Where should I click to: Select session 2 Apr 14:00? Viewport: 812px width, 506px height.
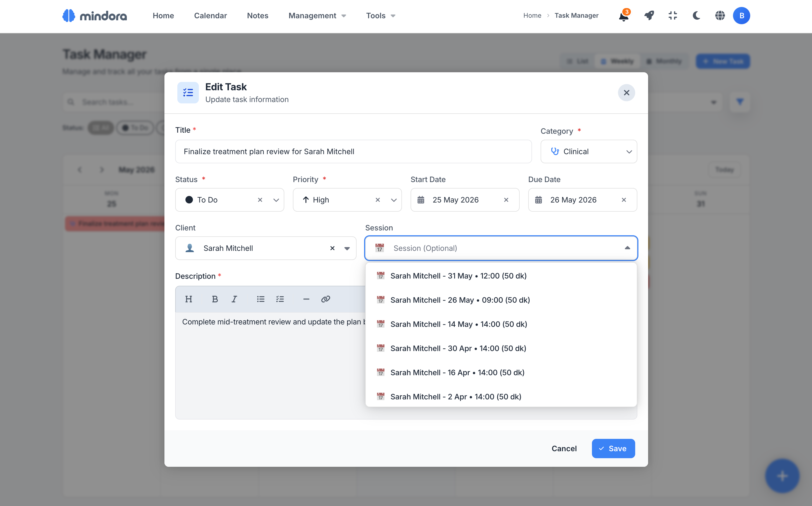click(x=501, y=397)
